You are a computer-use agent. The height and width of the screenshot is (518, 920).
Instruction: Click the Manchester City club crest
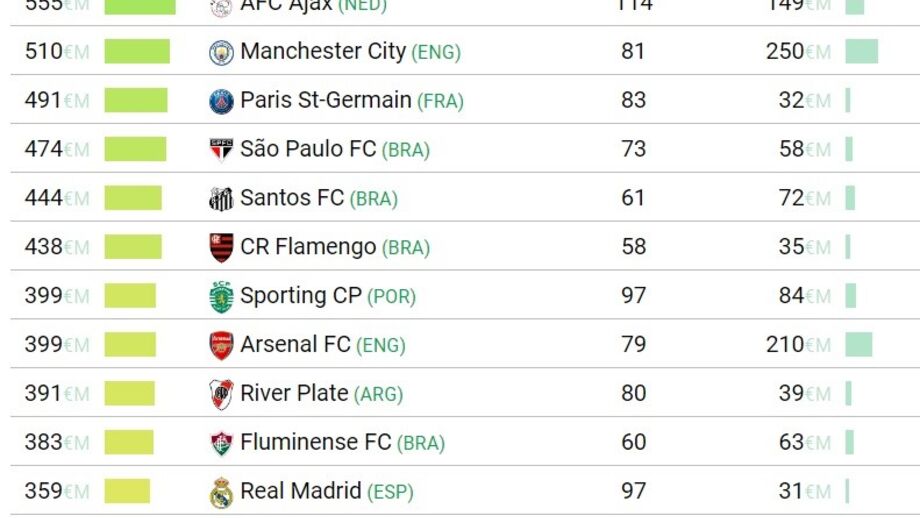tap(221, 52)
